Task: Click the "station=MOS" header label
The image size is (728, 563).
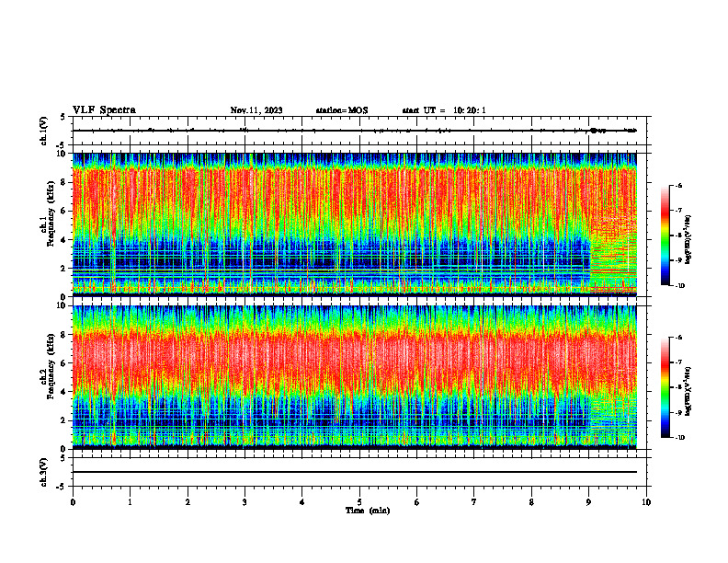Action: tap(342, 110)
